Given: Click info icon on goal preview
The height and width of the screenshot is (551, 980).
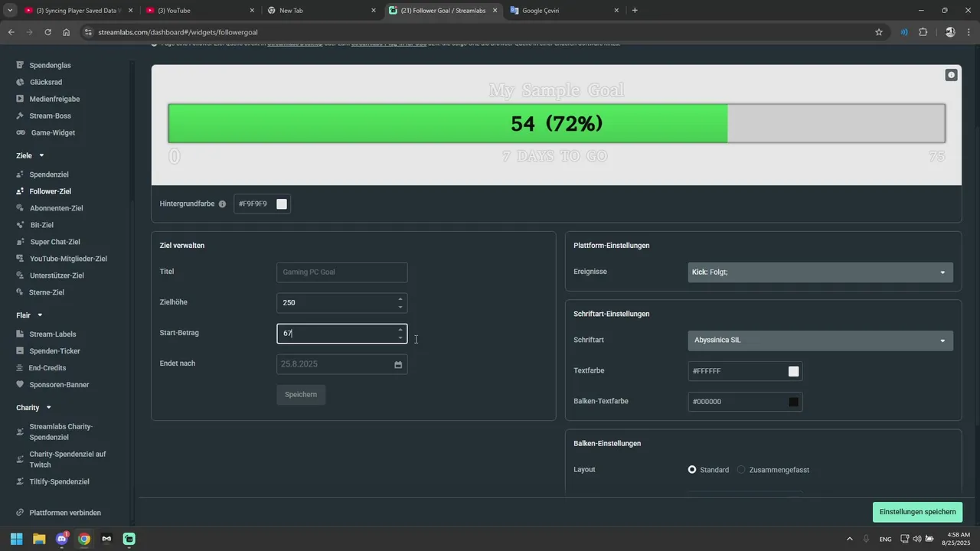Looking at the screenshot, I should point(951,75).
